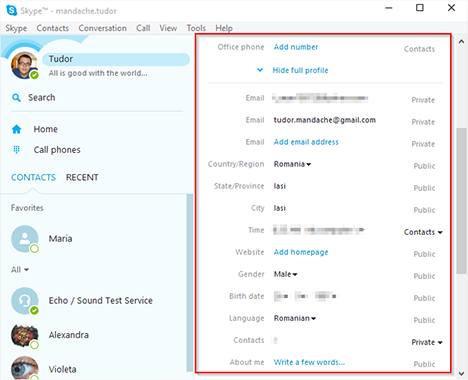468x380 pixels.
Task: Select Maria in Favorites
Action: (x=60, y=239)
